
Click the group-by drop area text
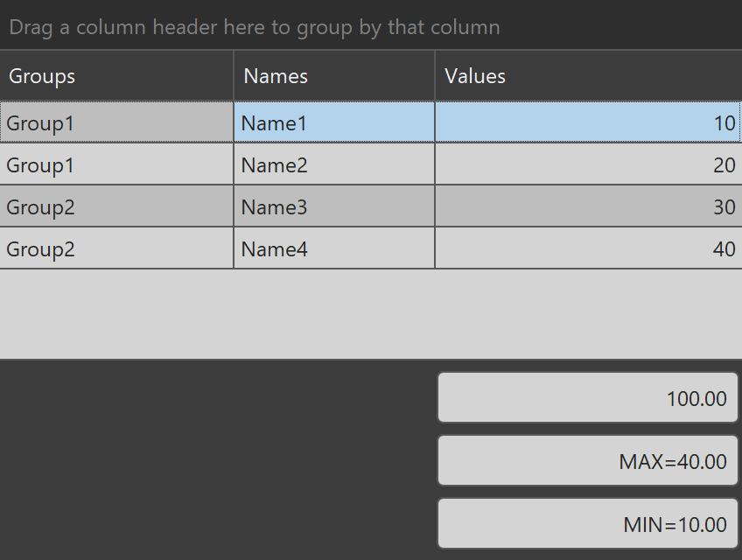coord(255,27)
